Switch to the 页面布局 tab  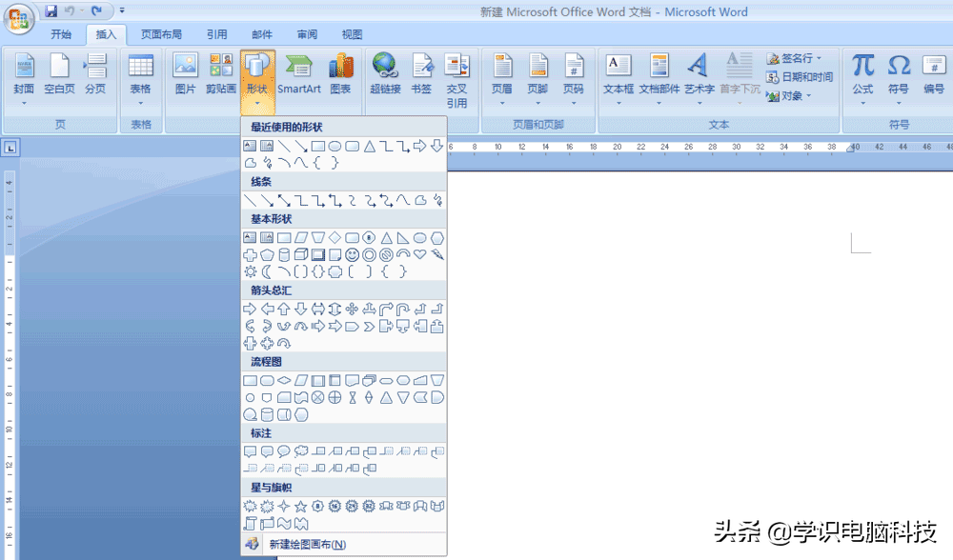click(161, 34)
